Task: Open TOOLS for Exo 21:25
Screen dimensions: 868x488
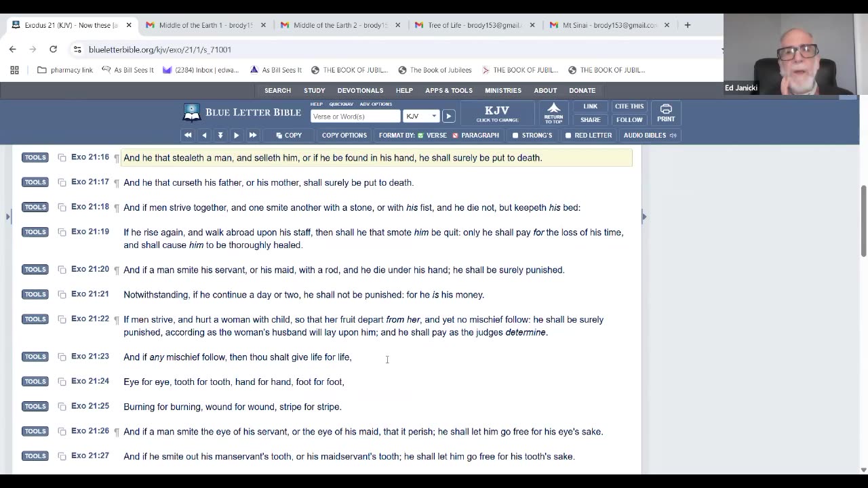Action: (35, 407)
